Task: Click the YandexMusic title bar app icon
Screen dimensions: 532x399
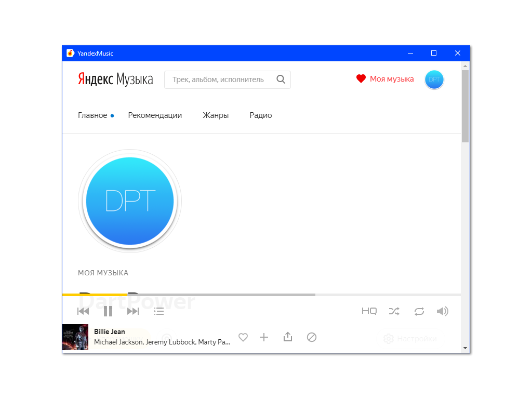Action: click(x=70, y=54)
